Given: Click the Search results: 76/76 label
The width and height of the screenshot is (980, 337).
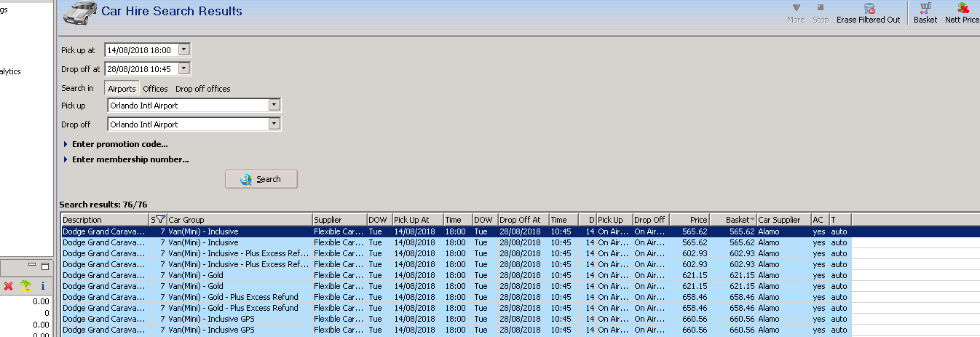Looking at the screenshot, I should (x=103, y=205).
